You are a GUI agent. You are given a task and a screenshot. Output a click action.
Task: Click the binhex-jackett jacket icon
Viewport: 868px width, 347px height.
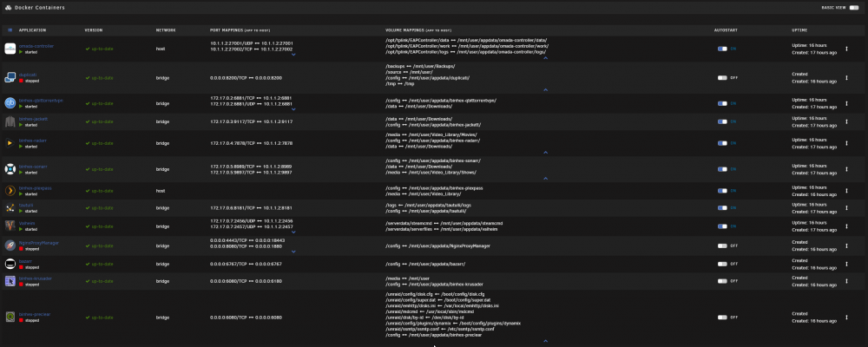coord(10,121)
